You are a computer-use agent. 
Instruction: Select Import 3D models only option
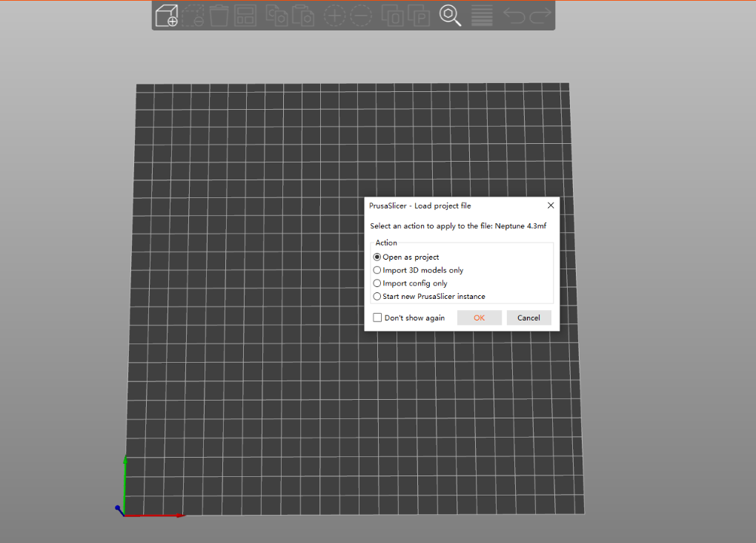(377, 271)
